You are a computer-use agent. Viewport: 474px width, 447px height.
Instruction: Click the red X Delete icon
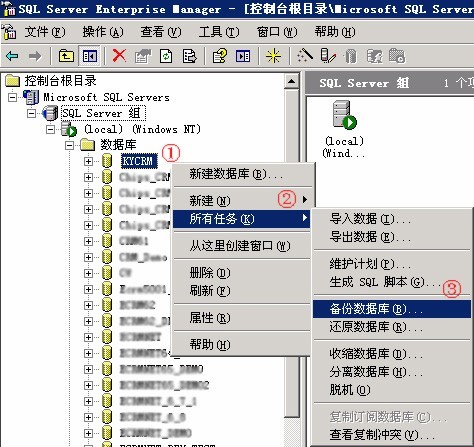point(119,55)
